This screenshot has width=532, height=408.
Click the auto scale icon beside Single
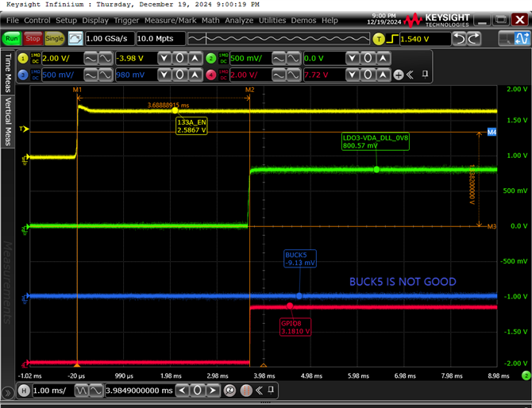(75, 39)
